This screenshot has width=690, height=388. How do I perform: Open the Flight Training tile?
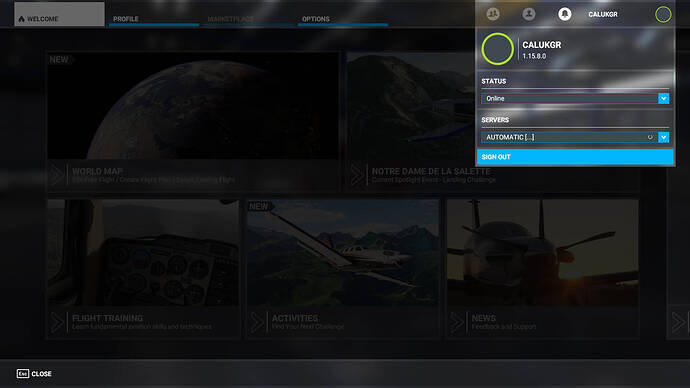(x=143, y=269)
